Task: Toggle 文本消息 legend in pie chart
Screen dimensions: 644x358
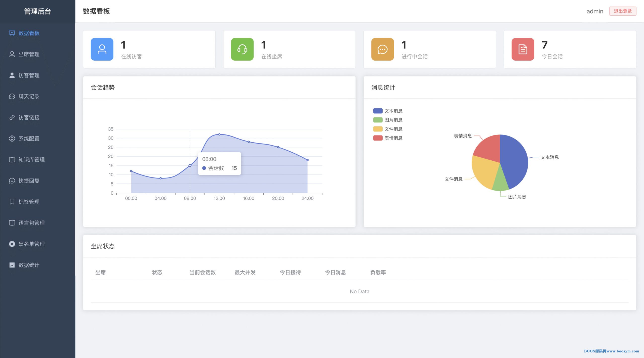Action: (388, 111)
